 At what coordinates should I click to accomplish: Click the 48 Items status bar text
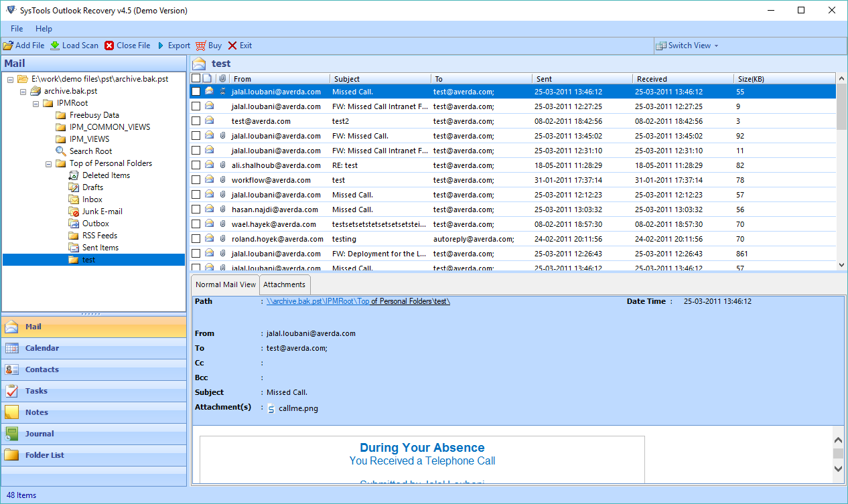point(21,495)
